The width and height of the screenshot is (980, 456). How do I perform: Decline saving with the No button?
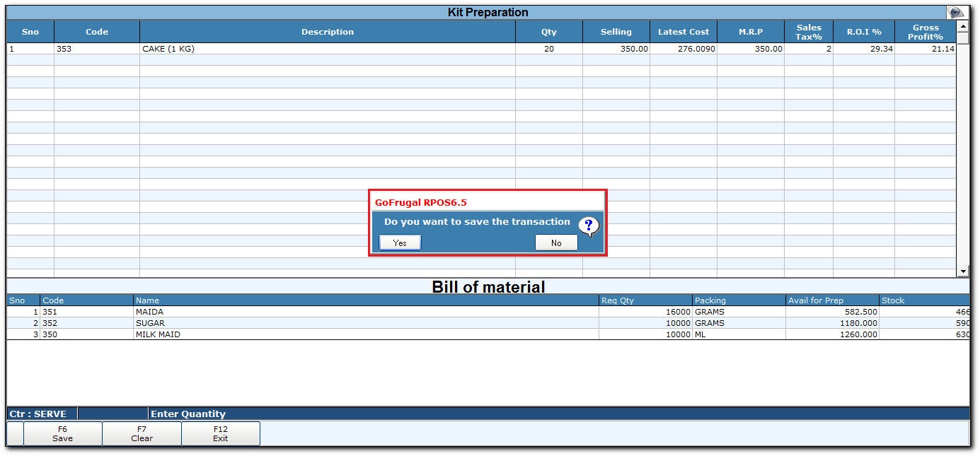556,242
